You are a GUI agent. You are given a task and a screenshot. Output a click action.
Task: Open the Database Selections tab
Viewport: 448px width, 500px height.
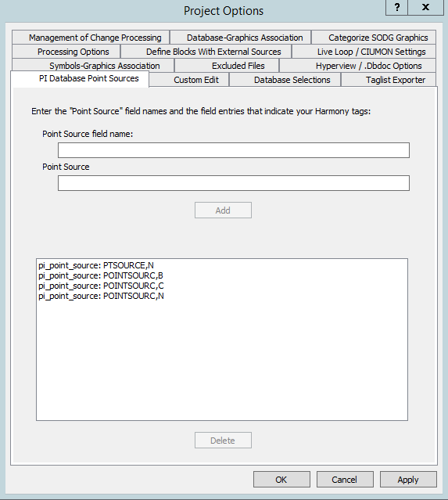pyautogui.click(x=285, y=80)
